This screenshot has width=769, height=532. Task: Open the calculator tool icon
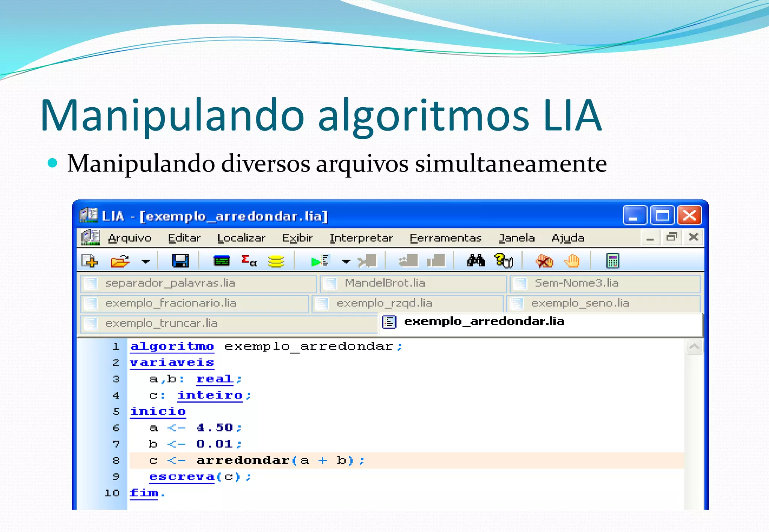[x=613, y=261]
